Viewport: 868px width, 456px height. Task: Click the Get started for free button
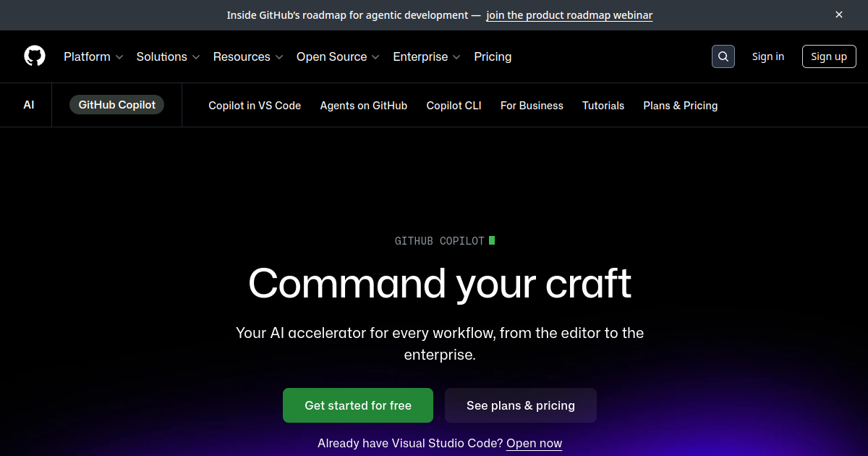click(358, 405)
